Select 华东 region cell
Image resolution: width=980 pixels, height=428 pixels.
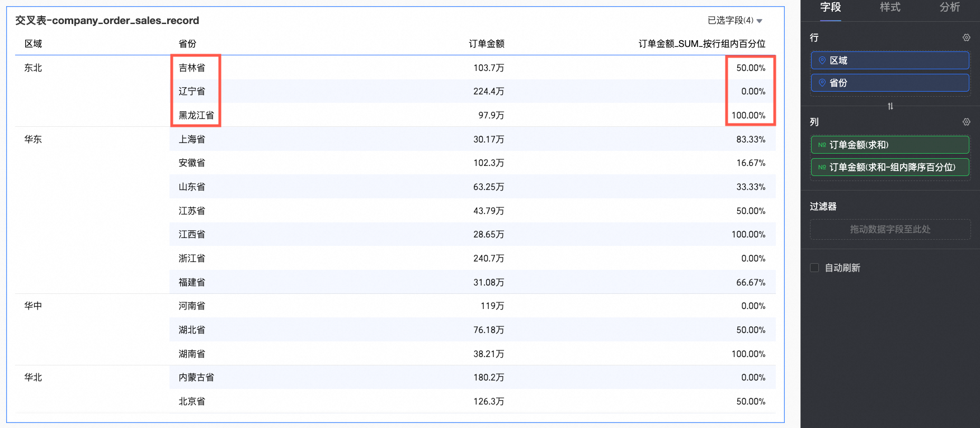click(33, 139)
